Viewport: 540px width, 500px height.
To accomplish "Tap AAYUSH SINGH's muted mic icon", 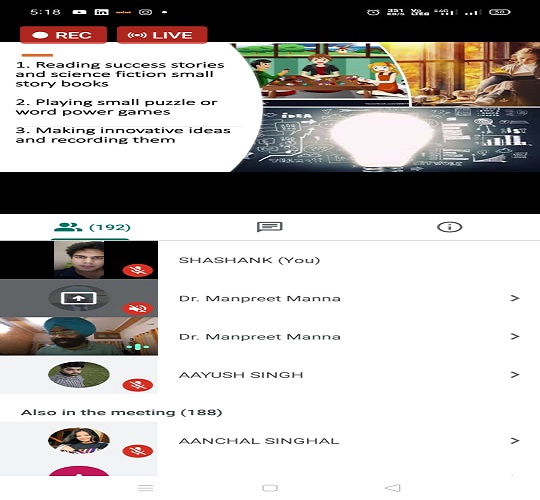I will (x=138, y=385).
